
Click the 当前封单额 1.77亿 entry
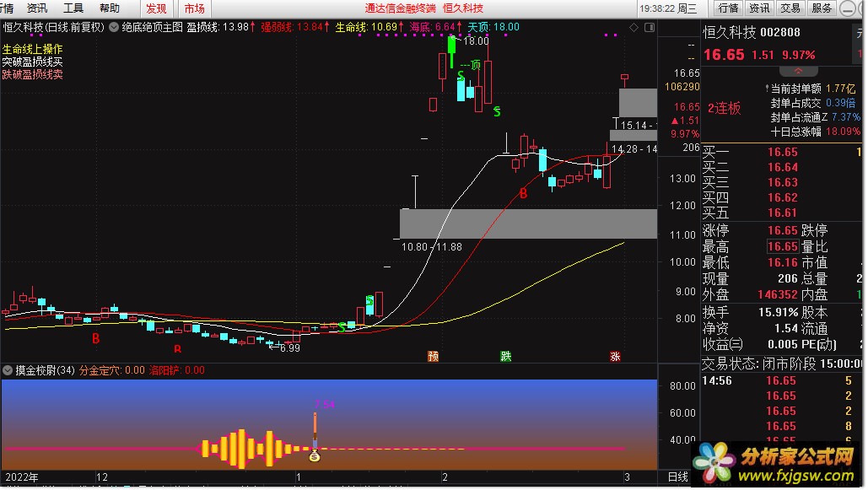pyautogui.click(x=812, y=89)
